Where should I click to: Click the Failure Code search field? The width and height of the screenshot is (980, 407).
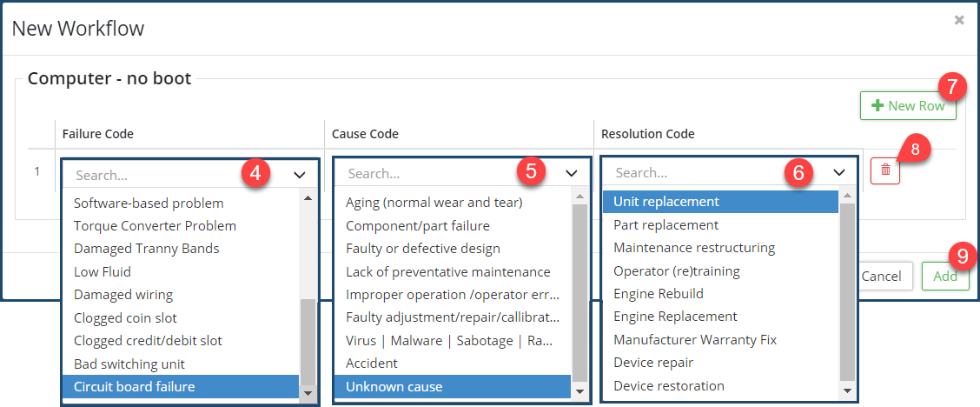click(156, 175)
